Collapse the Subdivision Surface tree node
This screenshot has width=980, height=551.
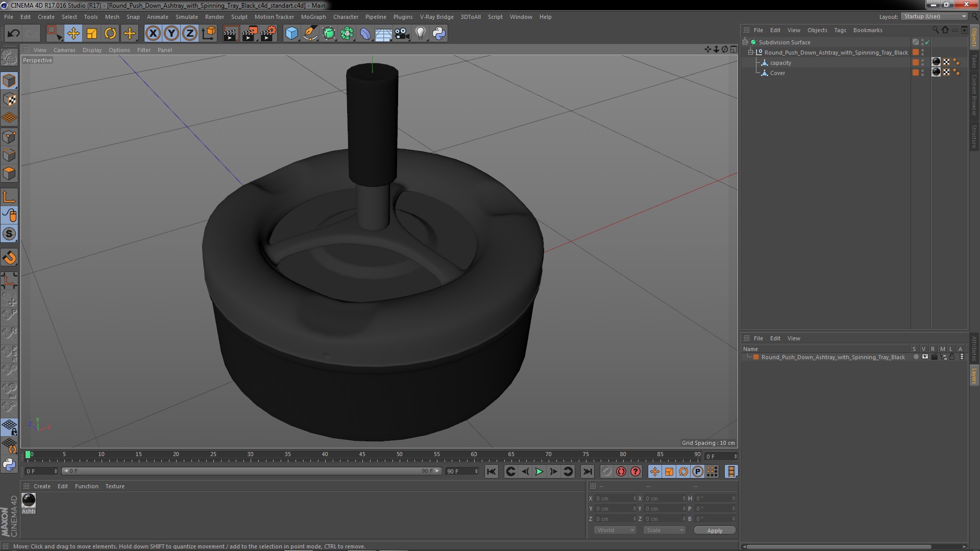coord(745,42)
